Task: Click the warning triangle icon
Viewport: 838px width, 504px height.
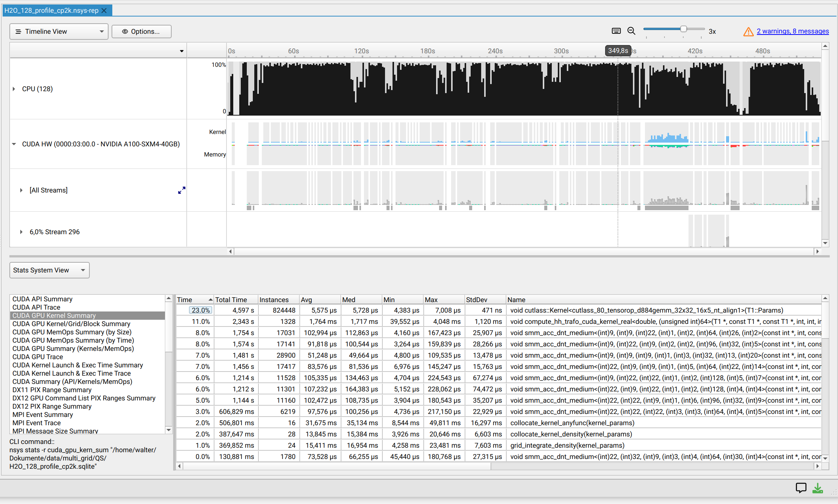Action: [x=748, y=32]
